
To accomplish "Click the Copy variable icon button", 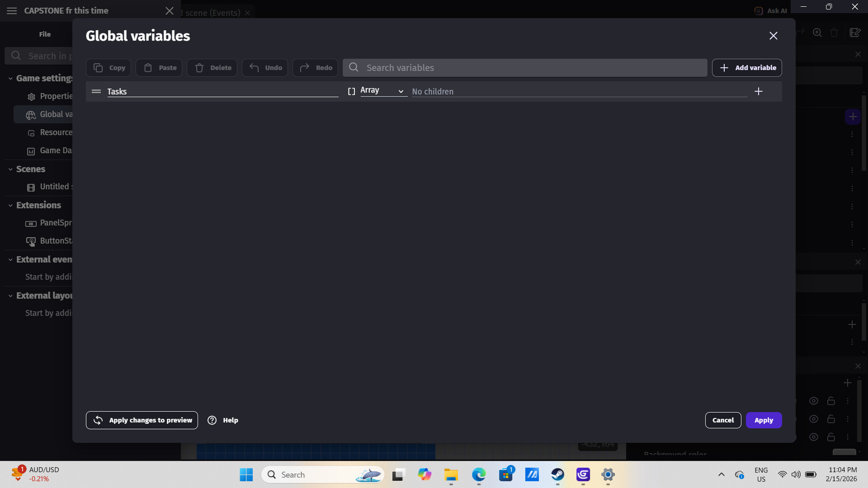I will (108, 68).
